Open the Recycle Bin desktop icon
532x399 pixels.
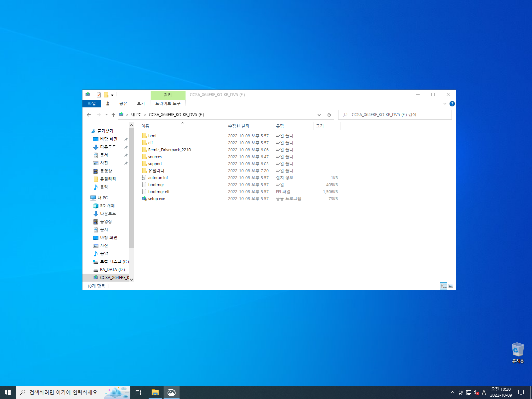[x=518, y=352]
